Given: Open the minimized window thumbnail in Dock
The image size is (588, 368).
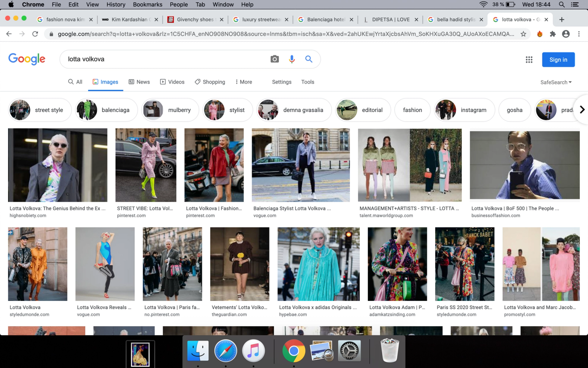Looking at the screenshot, I should 140,354.
